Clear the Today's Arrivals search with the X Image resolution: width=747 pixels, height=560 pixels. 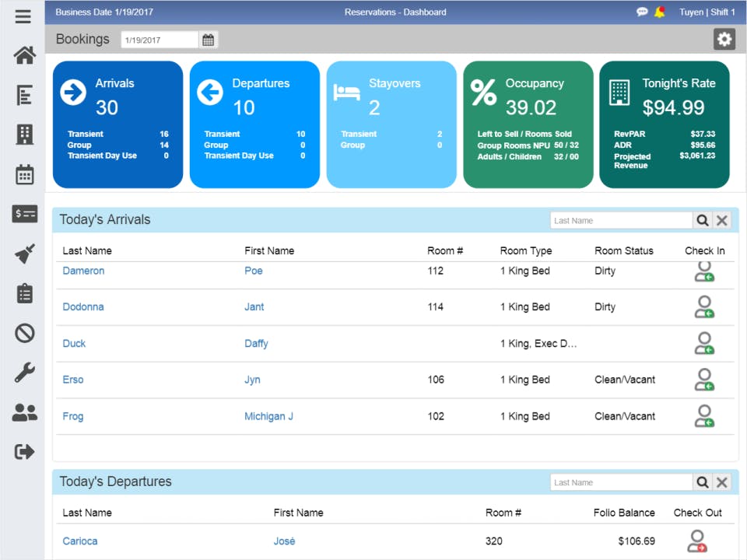tap(721, 220)
